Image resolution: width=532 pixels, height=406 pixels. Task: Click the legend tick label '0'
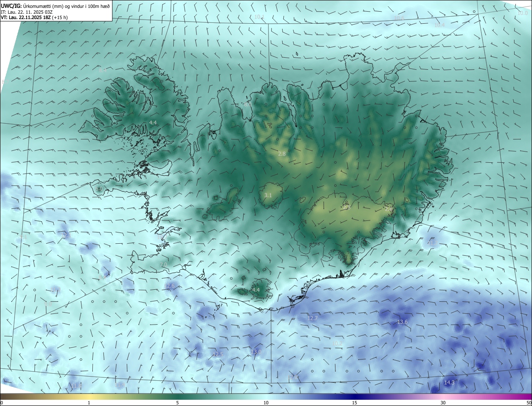[2, 403]
